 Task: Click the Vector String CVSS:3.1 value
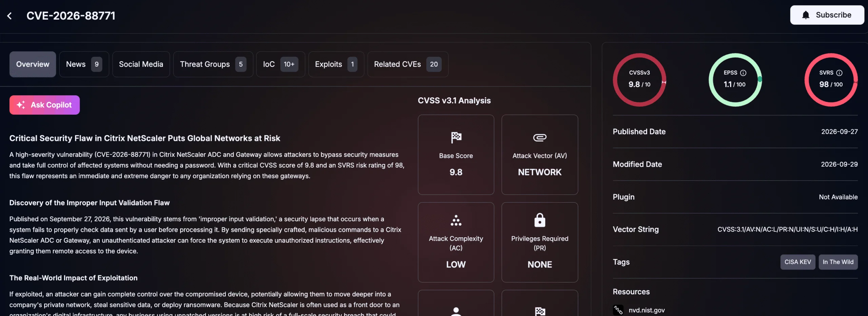(787, 229)
